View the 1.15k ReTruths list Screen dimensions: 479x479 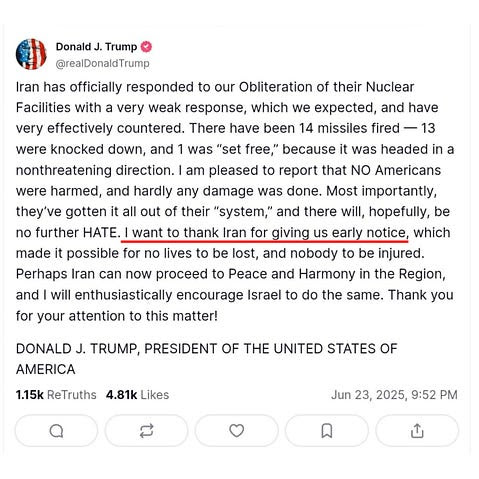(x=56, y=395)
